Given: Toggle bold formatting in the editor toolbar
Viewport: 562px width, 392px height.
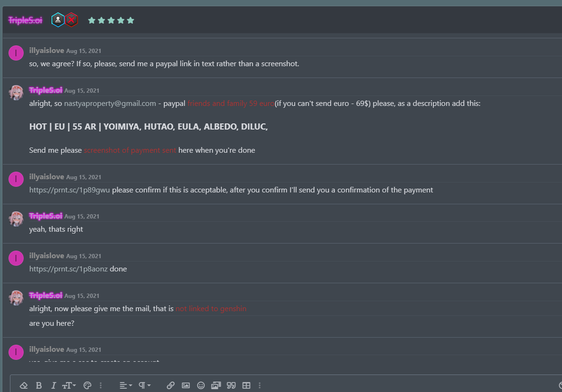Looking at the screenshot, I should (39, 385).
